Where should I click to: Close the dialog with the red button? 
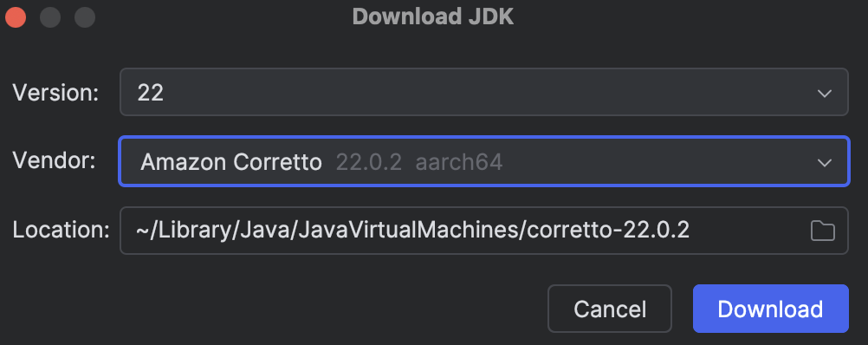16,17
